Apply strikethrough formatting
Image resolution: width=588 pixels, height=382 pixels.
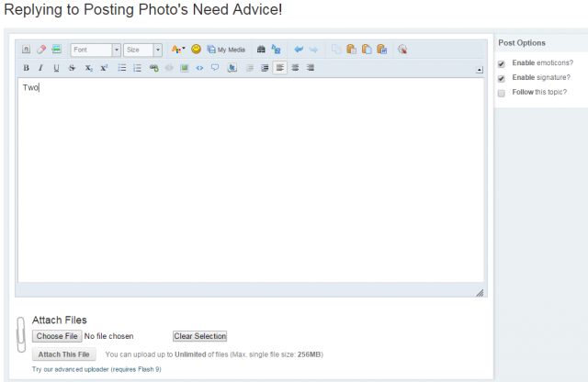tap(72, 68)
